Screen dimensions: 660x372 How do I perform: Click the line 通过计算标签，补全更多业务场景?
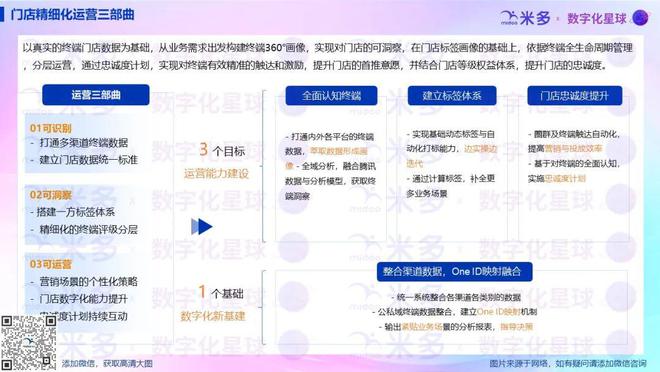(450, 186)
